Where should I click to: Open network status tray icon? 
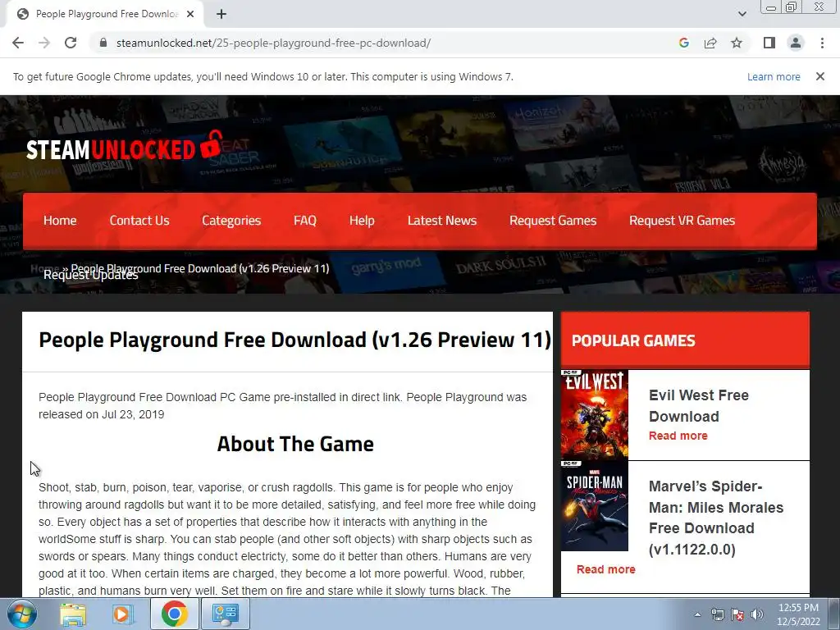[x=717, y=614]
